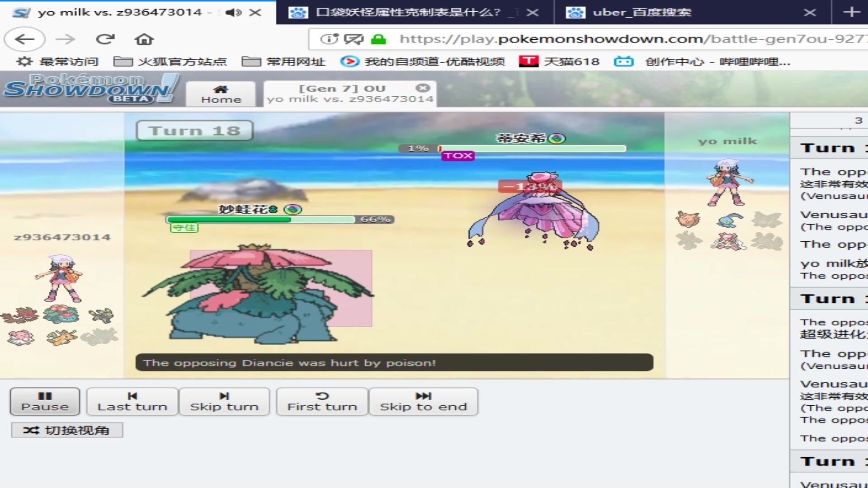Click the fainted gray team icon of z936473014

click(100, 337)
